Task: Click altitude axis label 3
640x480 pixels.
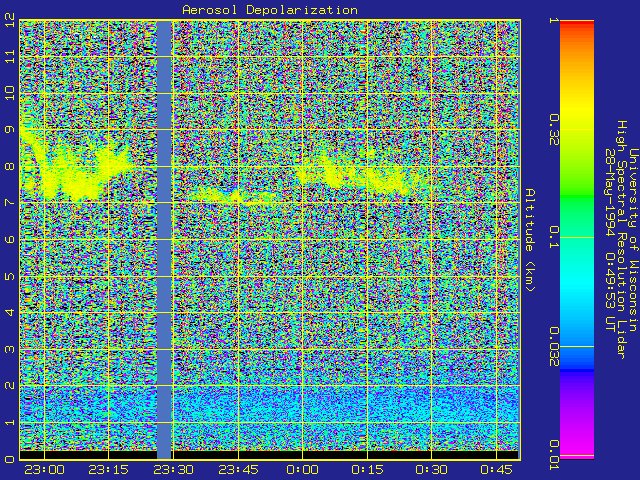Action: (x=10, y=349)
